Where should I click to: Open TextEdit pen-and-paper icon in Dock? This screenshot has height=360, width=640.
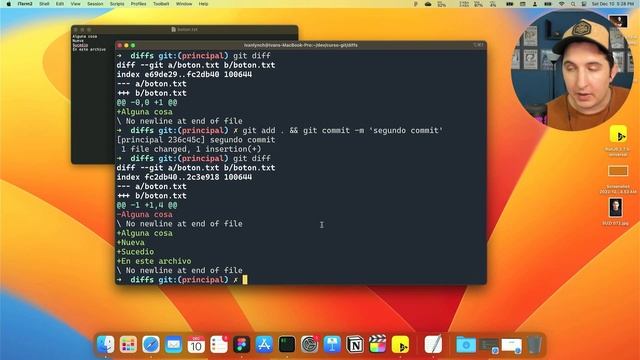[433, 345]
